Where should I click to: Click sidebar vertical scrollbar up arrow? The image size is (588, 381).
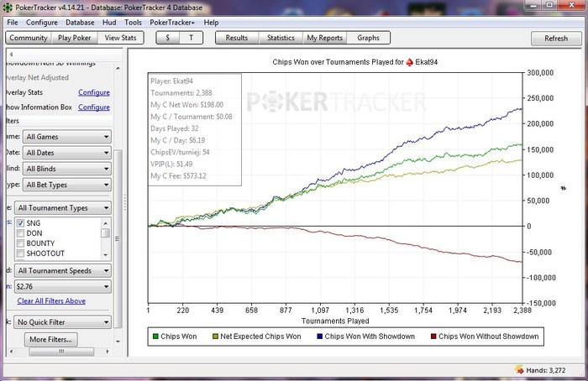[118, 68]
